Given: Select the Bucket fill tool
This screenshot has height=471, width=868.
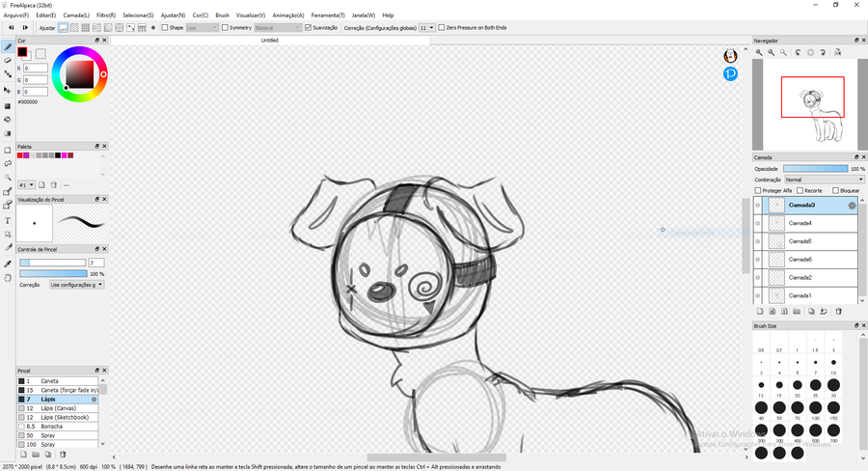Looking at the screenshot, I should 7,119.
